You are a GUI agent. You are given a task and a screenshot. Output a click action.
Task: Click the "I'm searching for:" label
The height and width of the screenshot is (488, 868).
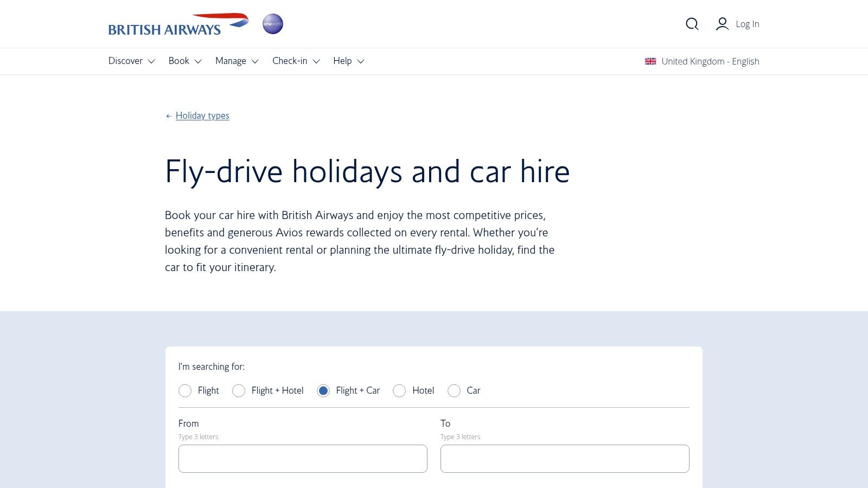pyautogui.click(x=212, y=367)
